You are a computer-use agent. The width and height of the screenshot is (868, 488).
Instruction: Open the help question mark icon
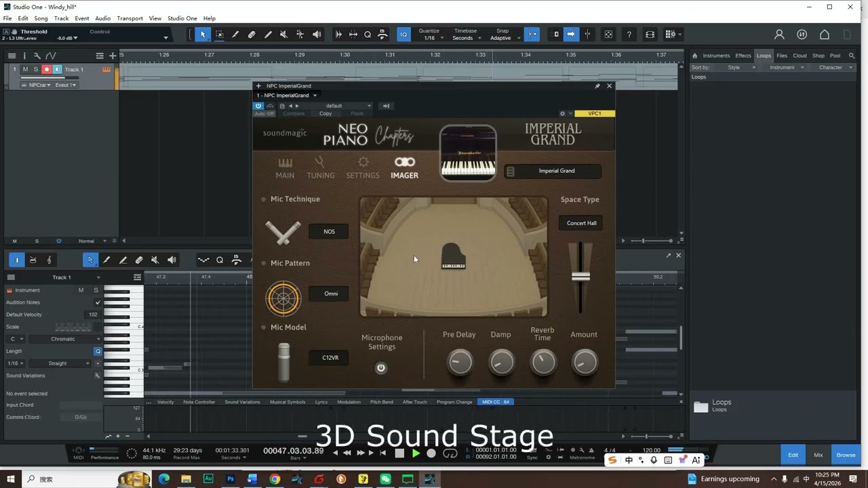click(629, 34)
